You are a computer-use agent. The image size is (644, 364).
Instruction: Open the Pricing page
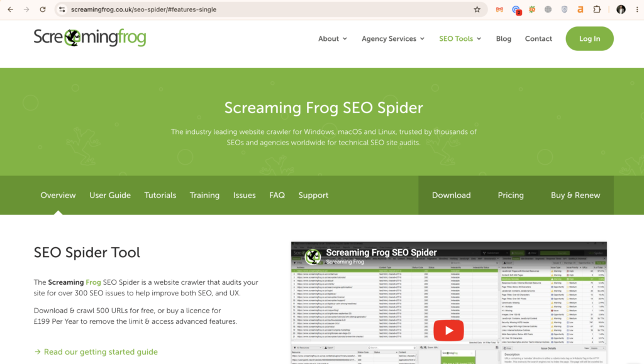(511, 196)
